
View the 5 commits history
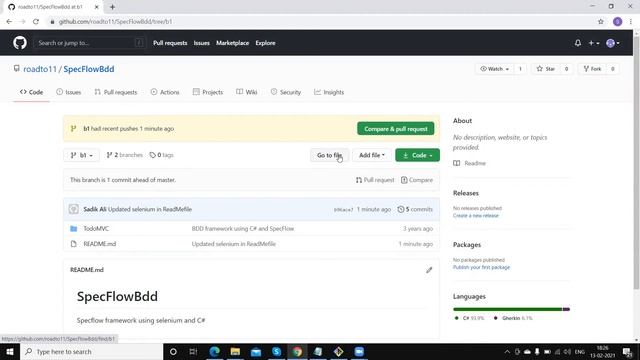[415, 209]
